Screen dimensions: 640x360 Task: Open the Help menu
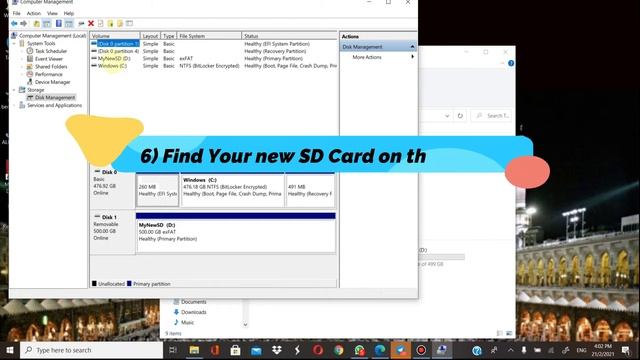coord(69,13)
